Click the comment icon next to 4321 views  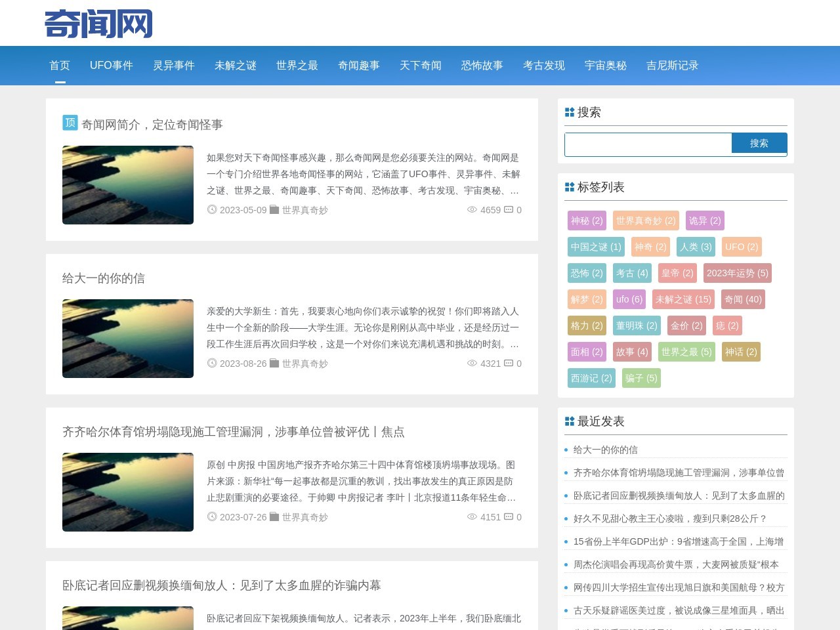pos(509,364)
